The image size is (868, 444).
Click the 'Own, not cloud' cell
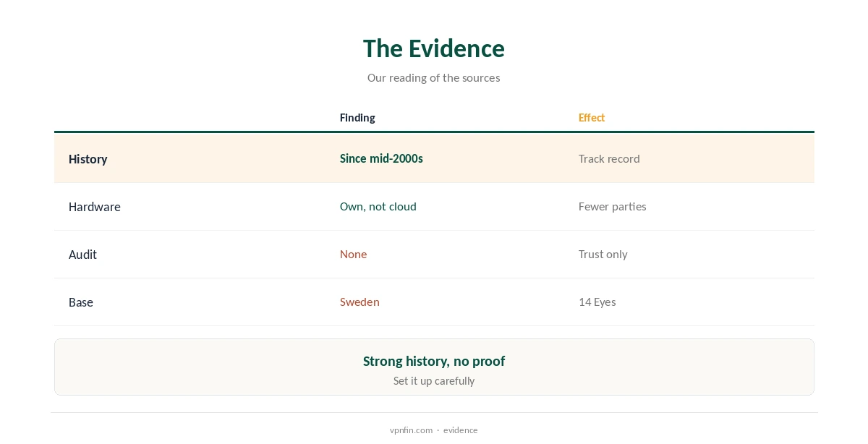(378, 206)
